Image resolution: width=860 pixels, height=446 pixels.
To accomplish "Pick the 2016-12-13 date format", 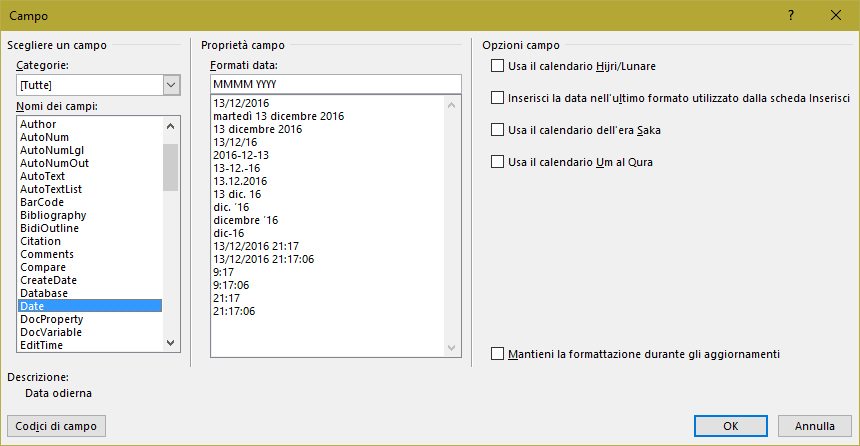I will click(241, 155).
